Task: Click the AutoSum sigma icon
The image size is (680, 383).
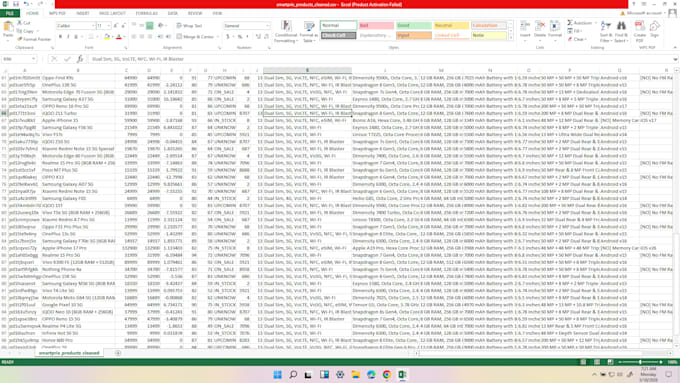Action: 570,23
